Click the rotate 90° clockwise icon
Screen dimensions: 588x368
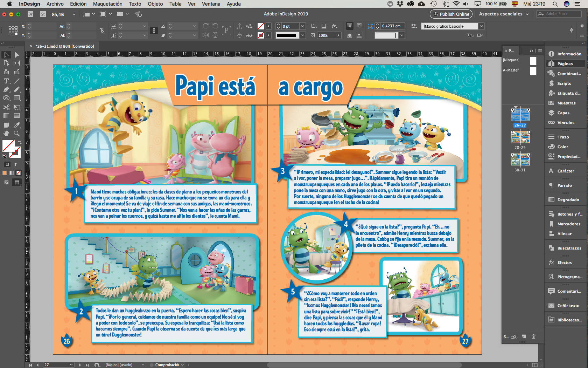[x=206, y=26]
